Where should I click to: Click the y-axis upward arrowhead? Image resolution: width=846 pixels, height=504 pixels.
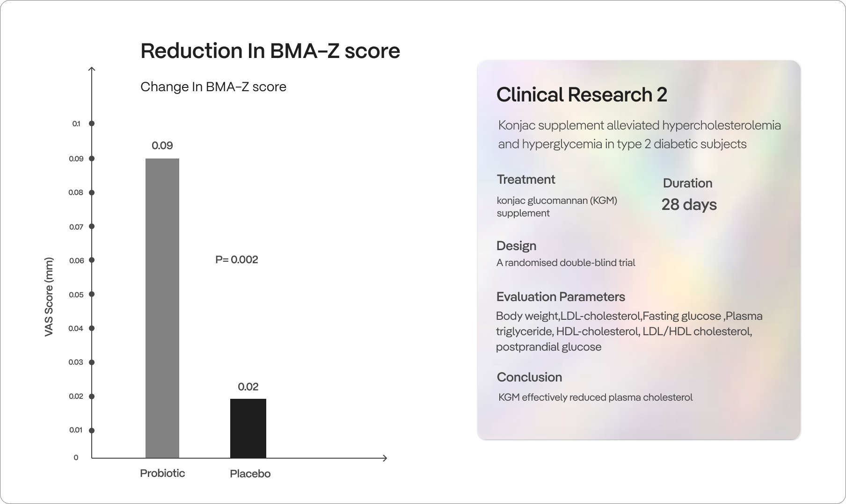coord(92,70)
